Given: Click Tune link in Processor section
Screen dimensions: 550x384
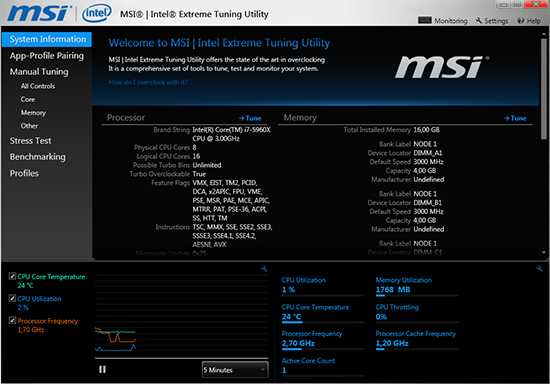Looking at the screenshot, I should point(250,118).
